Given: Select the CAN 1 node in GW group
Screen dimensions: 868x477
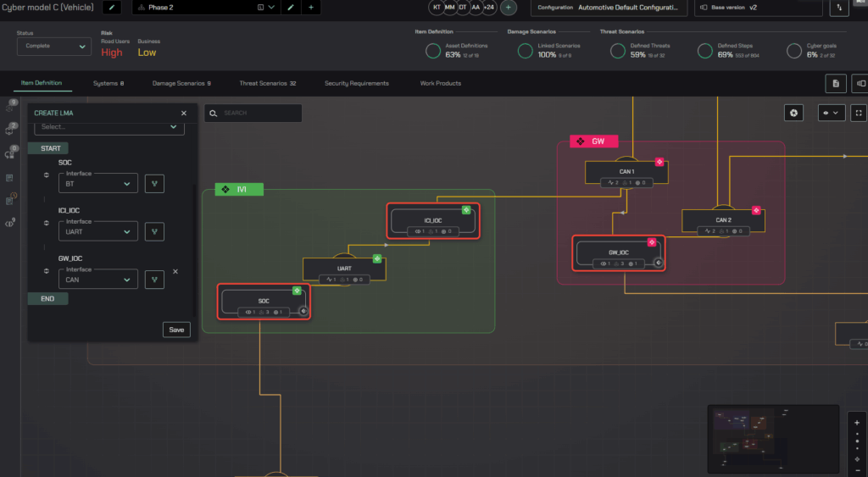Looking at the screenshot, I should (x=626, y=172).
